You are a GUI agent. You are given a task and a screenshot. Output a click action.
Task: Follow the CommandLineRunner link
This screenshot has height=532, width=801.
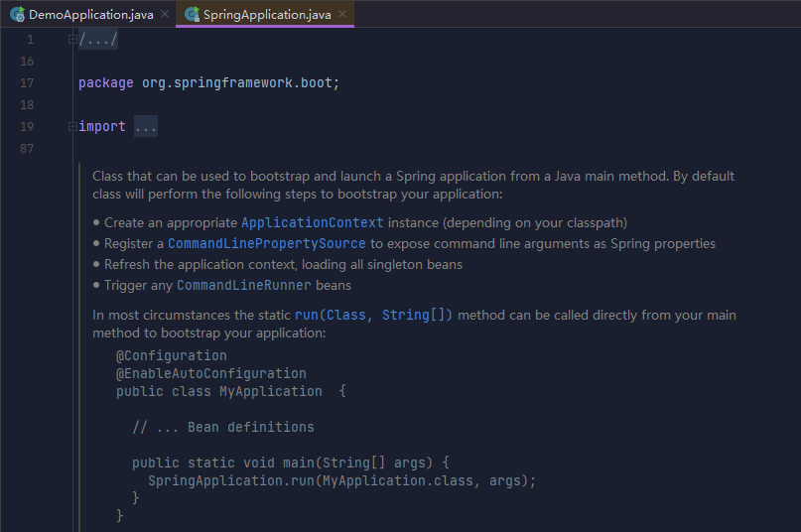coord(243,285)
